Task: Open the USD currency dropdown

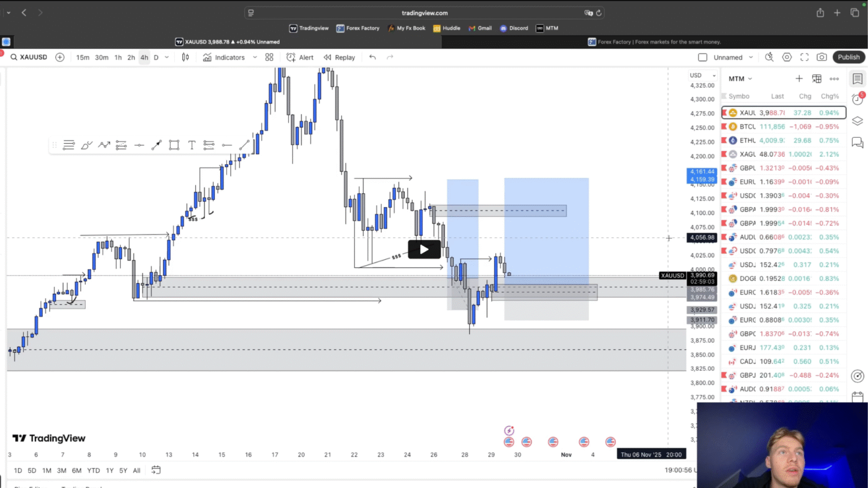Action: (x=703, y=75)
